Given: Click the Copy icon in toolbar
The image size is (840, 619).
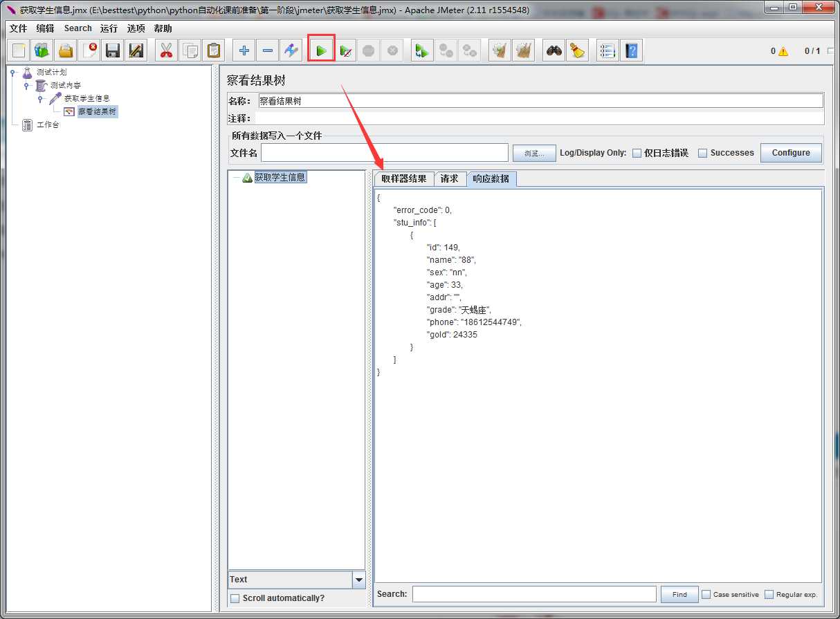Looking at the screenshot, I should click(190, 50).
